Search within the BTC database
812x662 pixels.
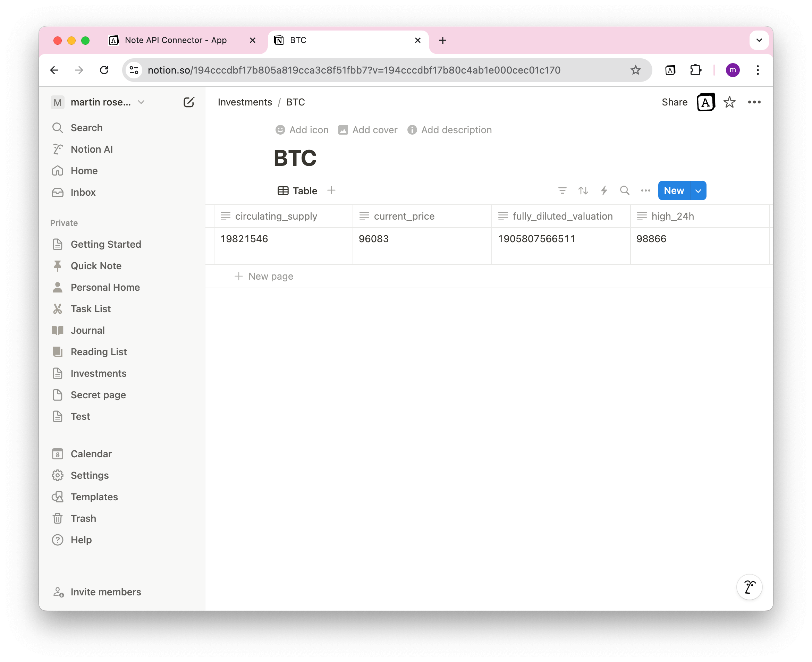[624, 190]
